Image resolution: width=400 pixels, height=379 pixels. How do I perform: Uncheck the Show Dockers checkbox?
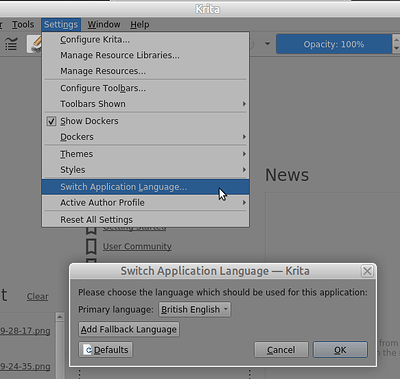coord(51,121)
